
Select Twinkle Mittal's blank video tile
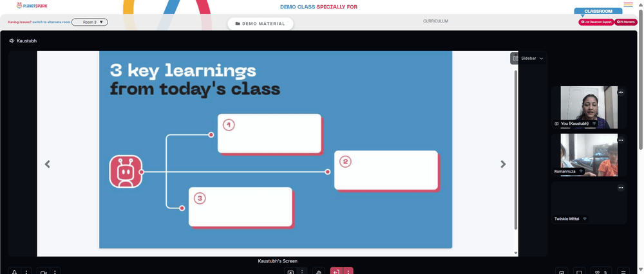[x=589, y=203]
